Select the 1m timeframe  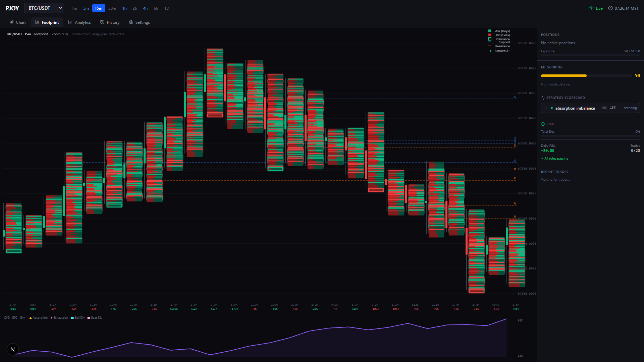[x=74, y=8]
